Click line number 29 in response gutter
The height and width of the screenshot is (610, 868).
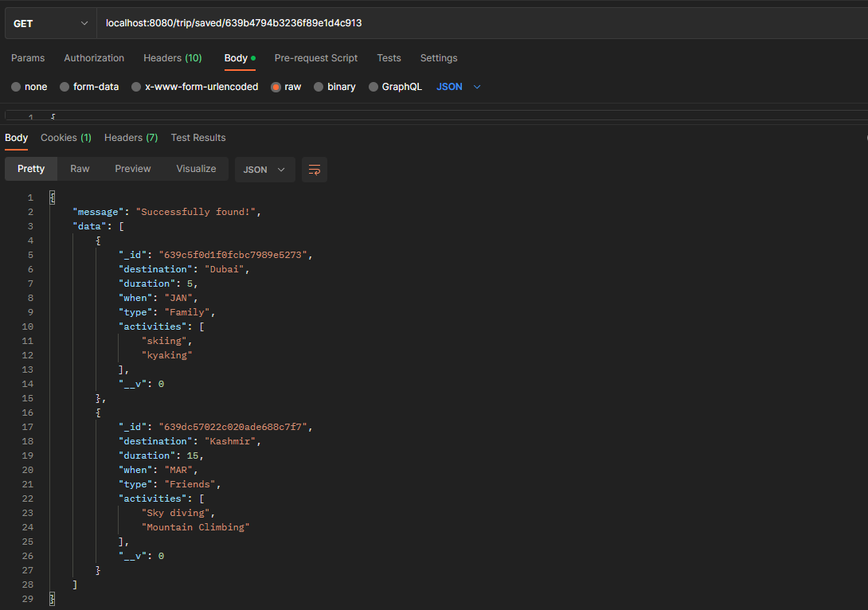28,599
